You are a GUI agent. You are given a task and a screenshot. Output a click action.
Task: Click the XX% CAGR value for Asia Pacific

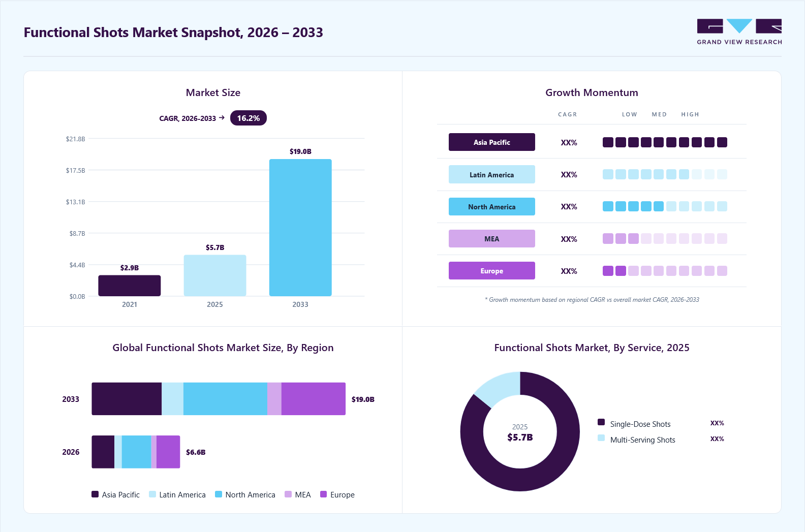569,143
